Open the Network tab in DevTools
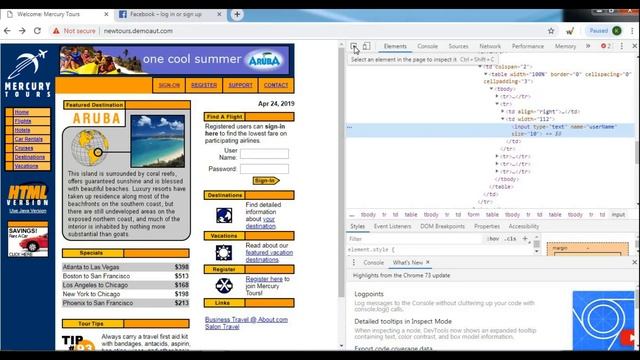This screenshot has height=360, width=640. point(490,47)
